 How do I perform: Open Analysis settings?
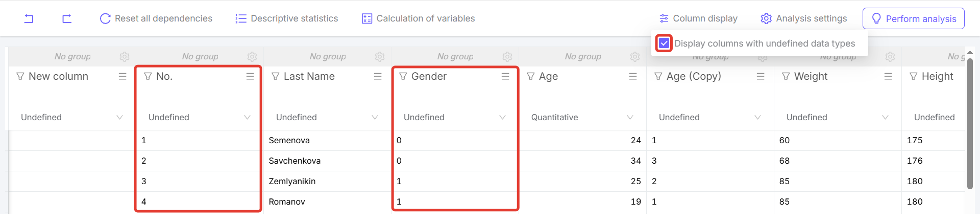803,18
